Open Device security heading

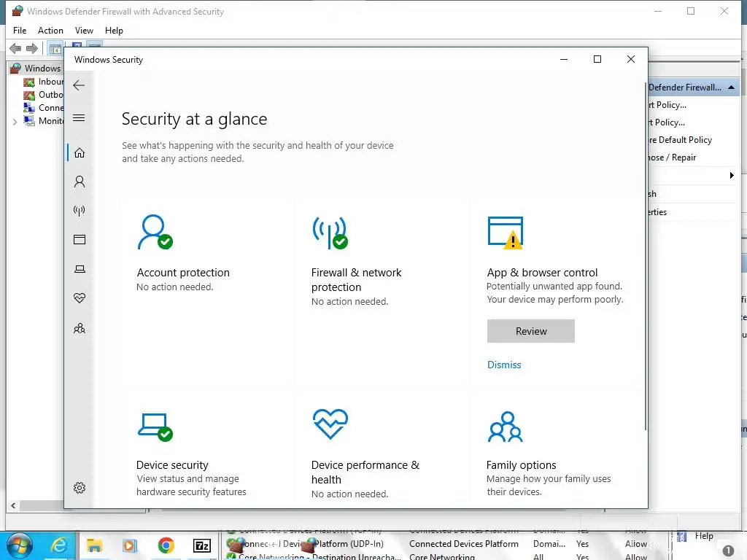(172, 464)
